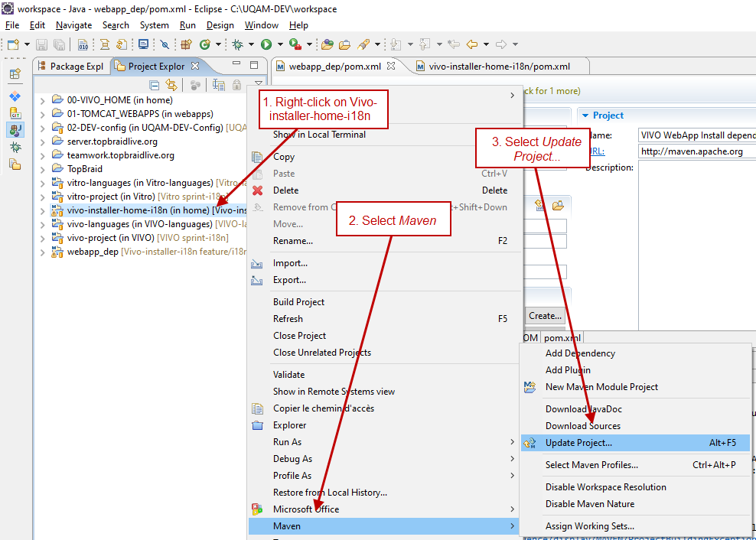The height and width of the screenshot is (540, 756).
Task: Collapse the Project section triangle
Action: (585, 115)
